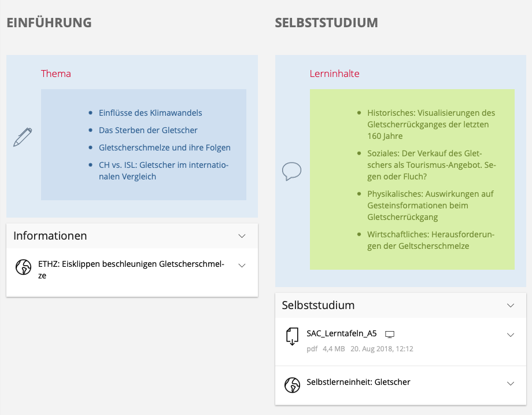Click the monitor icon next to SAC_Lerntafeln_A5
This screenshot has height=415, width=532.
point(390,334)
